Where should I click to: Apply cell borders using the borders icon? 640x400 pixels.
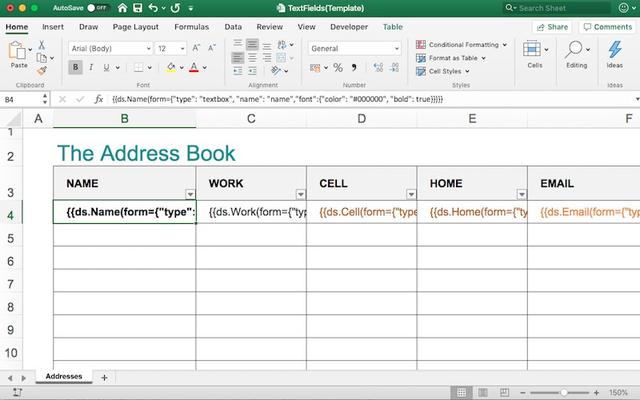click(139, 67)
